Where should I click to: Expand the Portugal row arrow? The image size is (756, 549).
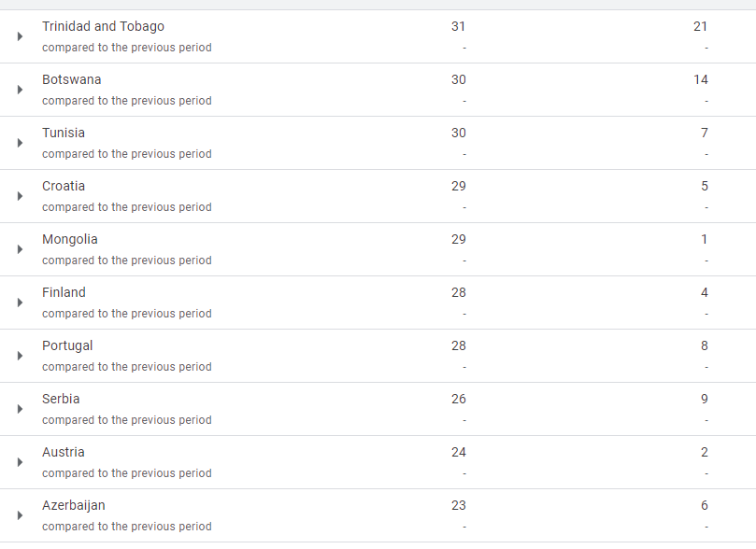[x=20, y=356]
